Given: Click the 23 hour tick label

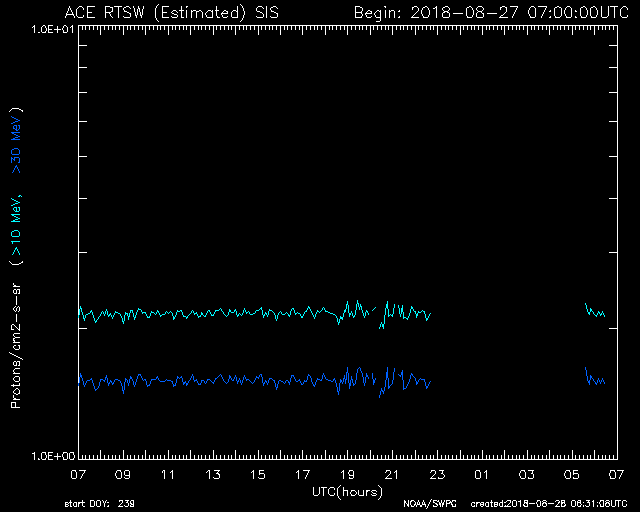Looking at the screenshot, I should pyautogui.click(x=437, y=474).
